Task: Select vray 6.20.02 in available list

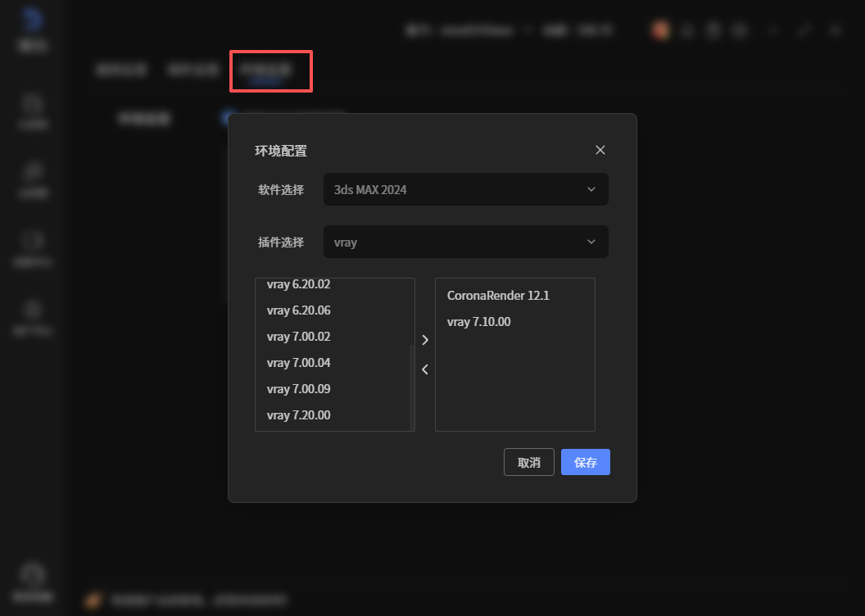Action: (299, 285)
